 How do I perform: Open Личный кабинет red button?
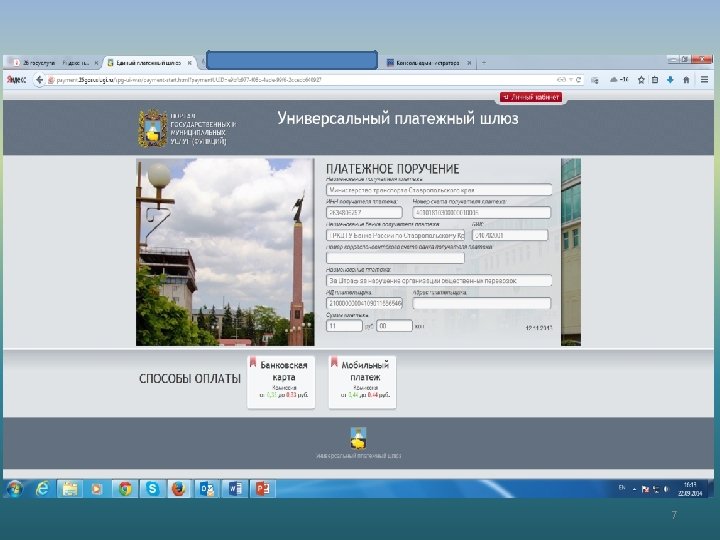tap(531, 97)
